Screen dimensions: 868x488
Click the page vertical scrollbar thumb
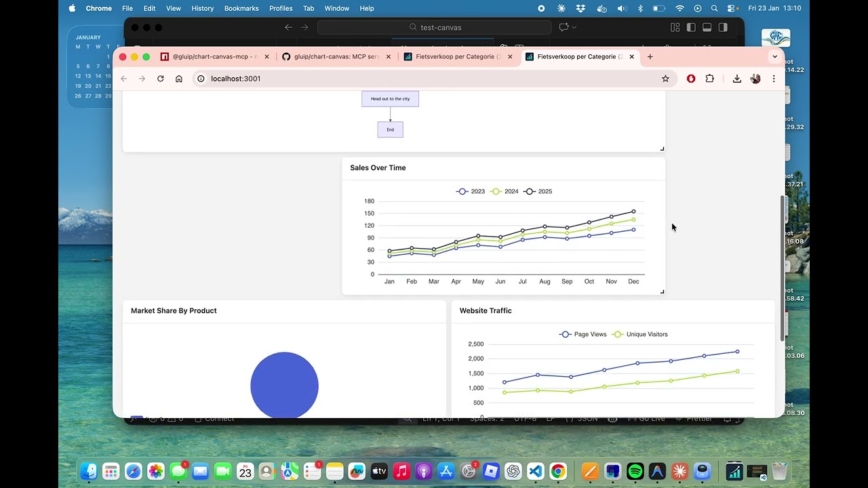pyautogui.click(x=782, y=268)
